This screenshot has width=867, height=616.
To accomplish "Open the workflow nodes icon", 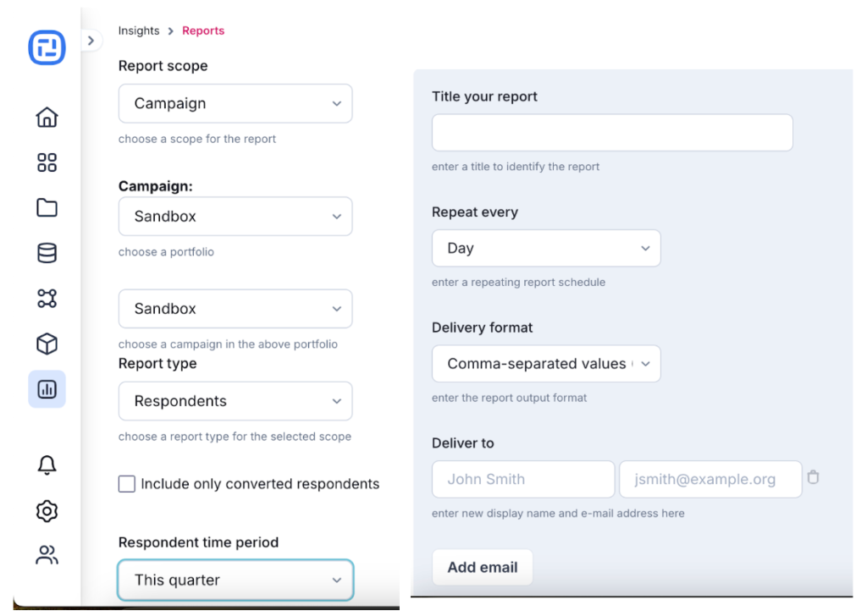I will click(x=47, y=299).
